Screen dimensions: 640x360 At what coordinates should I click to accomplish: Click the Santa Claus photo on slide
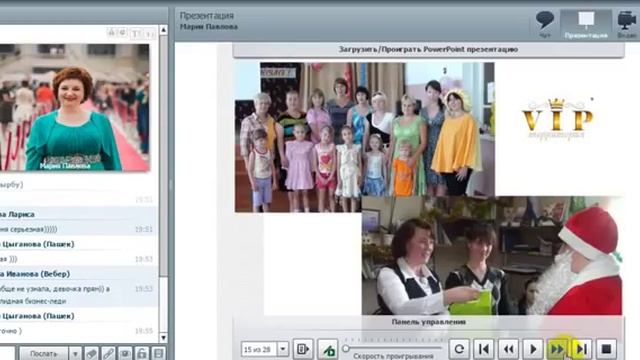pyautogui.click(x=492, y=256)
